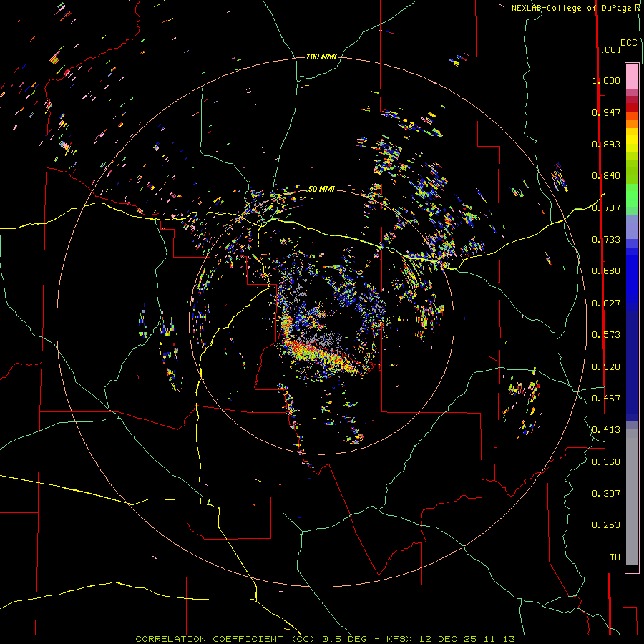
Task: Click the "0.5 DEG" elevation text
Action: pyautogui.click(x=344, y=639)
